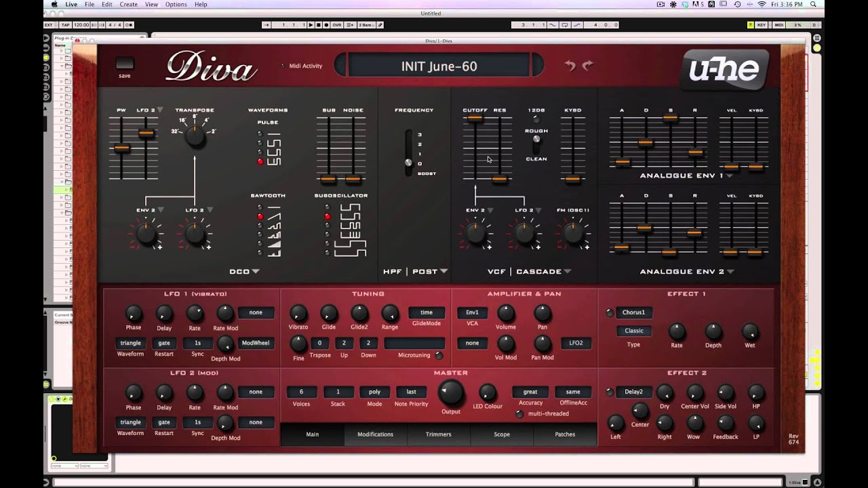868x488 pixels.
Task: Select the top suboscillator waveform option
Action: click(x=328, y=207)
